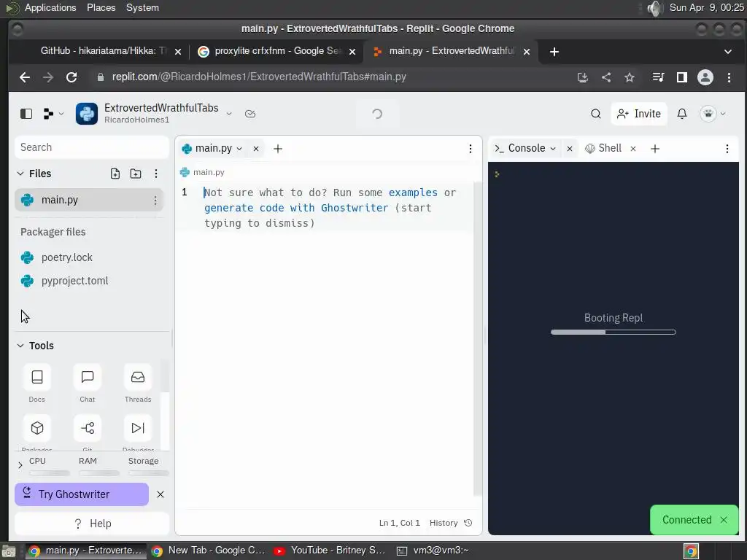This screenshot has width=747, height=560.
Task: Select main.py in the file tree
Action: 89,200
